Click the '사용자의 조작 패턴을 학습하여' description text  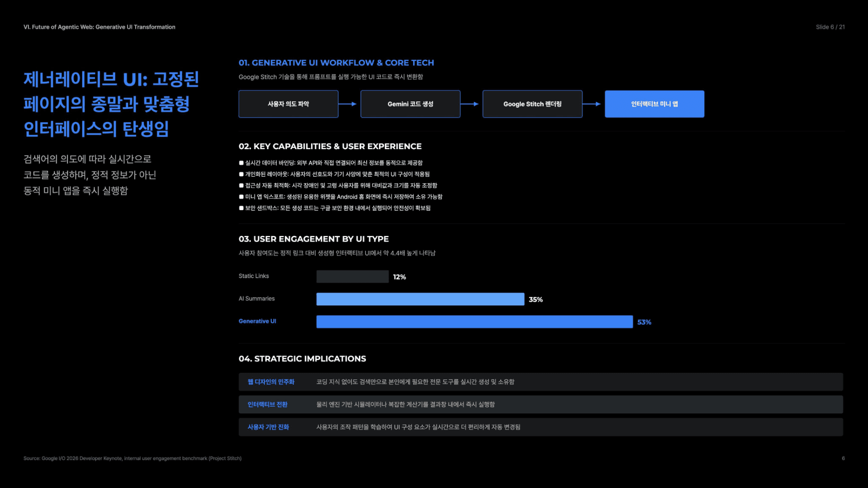tap(418, 427)
